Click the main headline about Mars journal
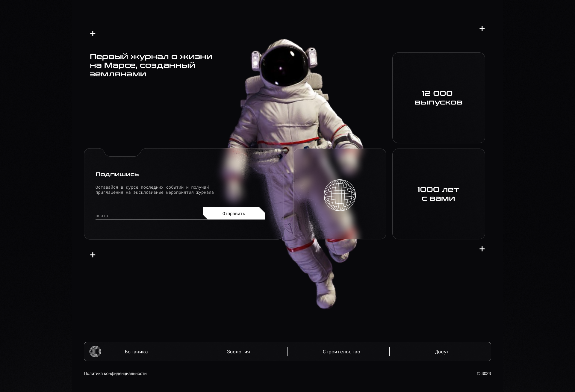Viewport: 575px width, 392px height. 151,65
